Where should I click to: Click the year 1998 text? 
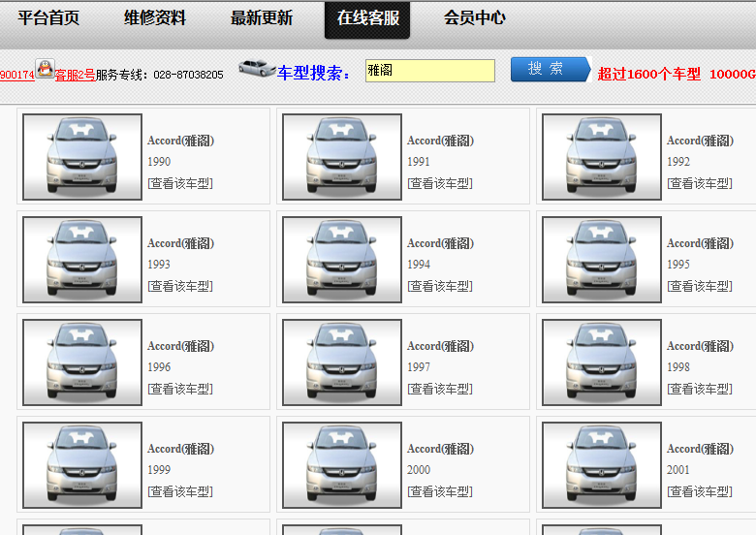678,366
